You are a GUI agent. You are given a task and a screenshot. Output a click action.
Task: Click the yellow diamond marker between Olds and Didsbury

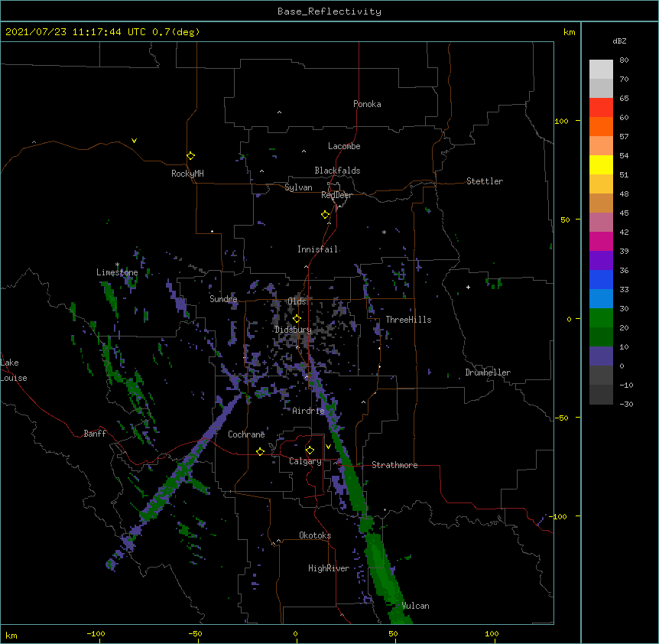pos(297,319)
